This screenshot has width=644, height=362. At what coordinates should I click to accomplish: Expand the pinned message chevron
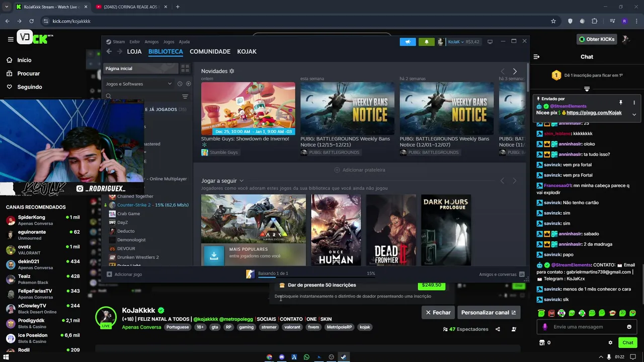(634, 114)
